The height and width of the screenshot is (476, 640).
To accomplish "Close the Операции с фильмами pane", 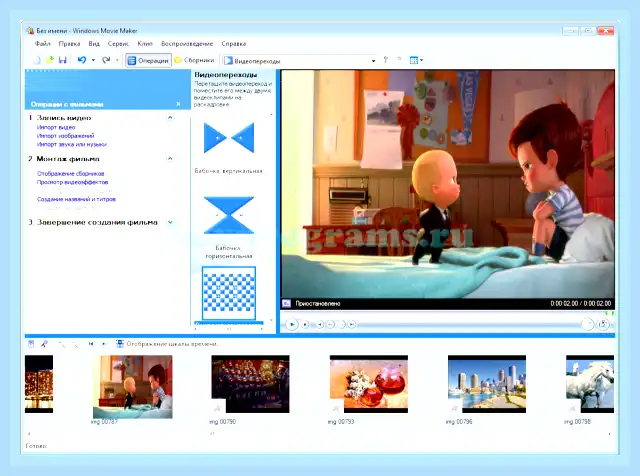I will click(178, 104).
